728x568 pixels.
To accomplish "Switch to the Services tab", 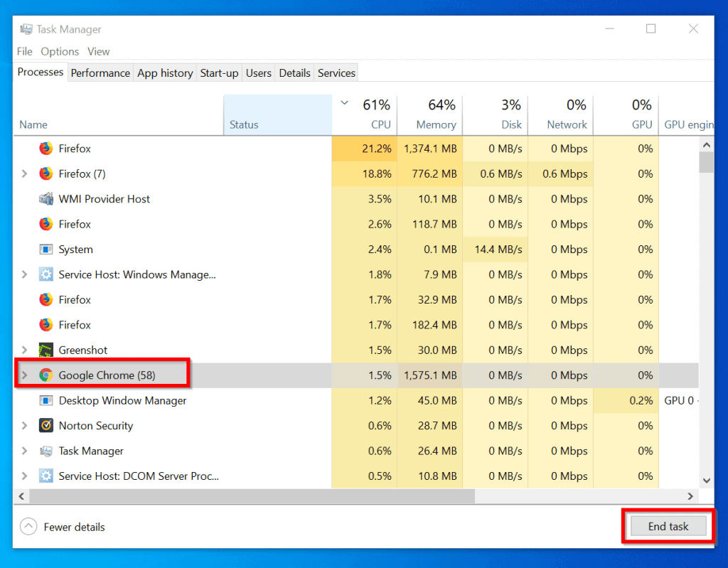I will point(336,73).
